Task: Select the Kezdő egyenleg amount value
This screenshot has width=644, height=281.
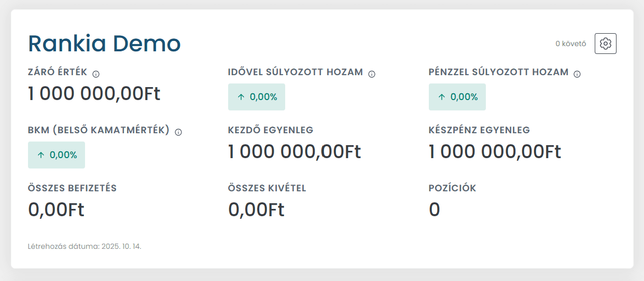Action: coord(294,152)
